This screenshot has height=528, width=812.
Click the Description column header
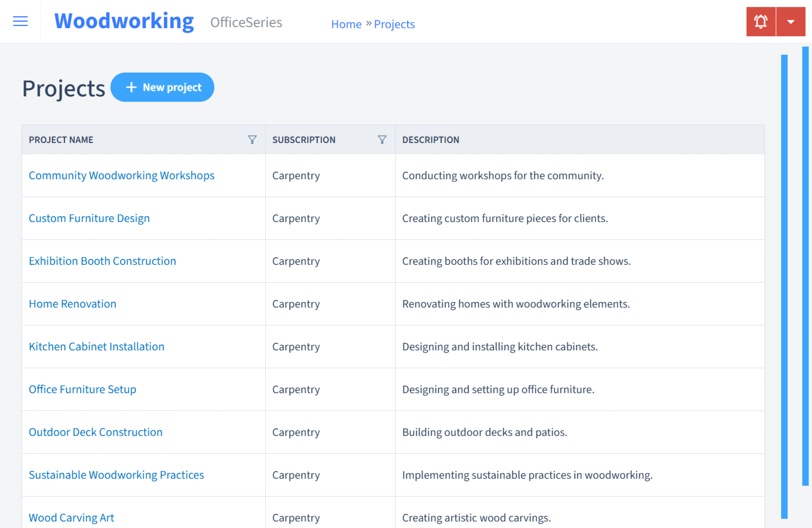430,140
